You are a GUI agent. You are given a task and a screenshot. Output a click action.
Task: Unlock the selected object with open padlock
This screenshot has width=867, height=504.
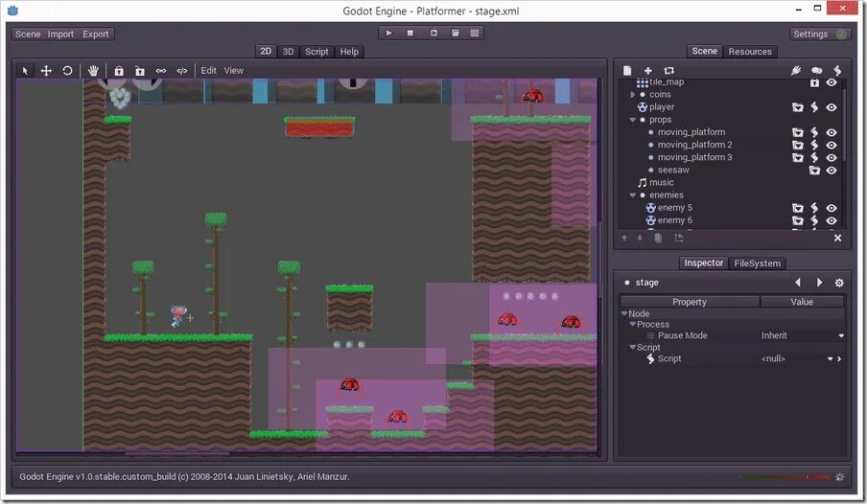(140, 71)
